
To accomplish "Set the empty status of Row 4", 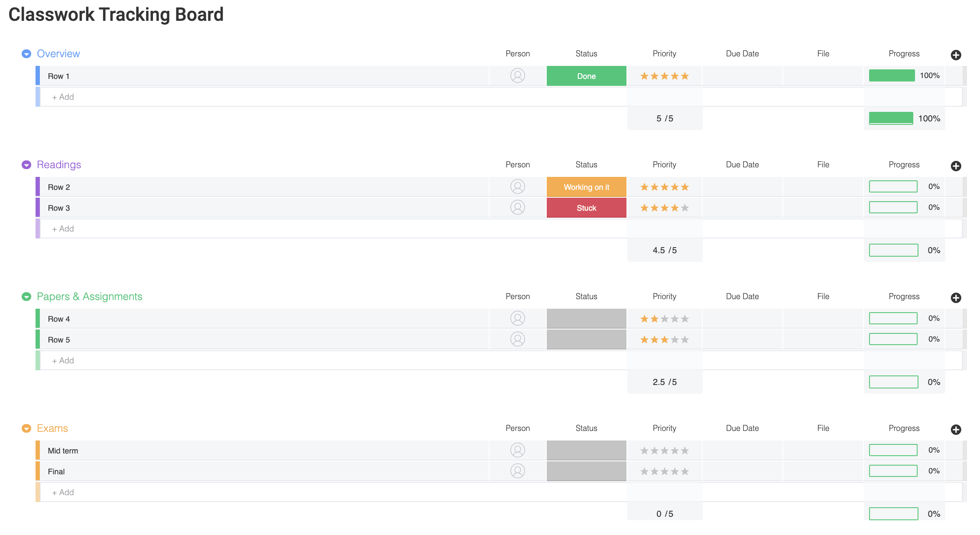I will pyautogui.click(x=587, y=319).
